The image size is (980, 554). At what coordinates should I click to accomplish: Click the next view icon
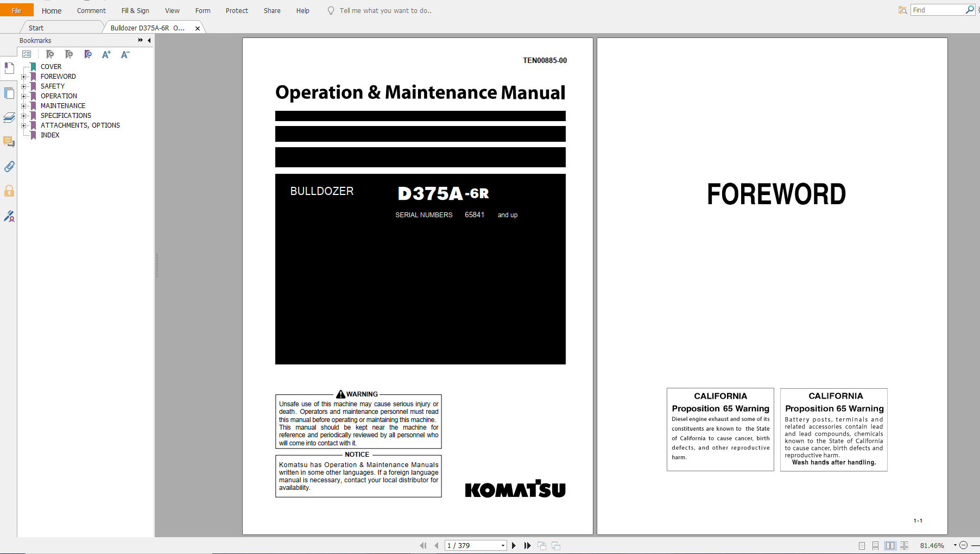coord(555,545)
